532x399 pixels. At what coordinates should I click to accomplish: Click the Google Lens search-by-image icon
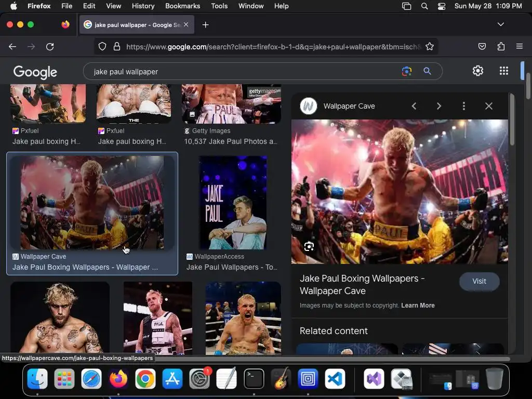(406, 71)
